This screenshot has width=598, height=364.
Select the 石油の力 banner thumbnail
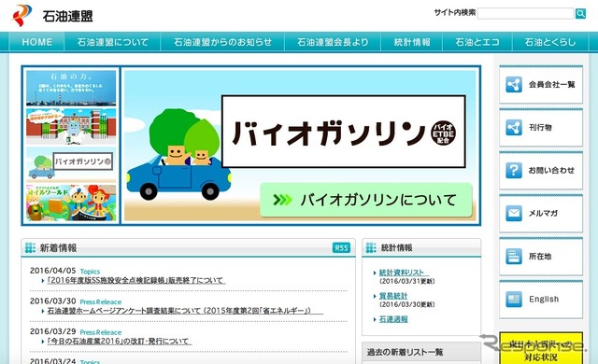pyautogui.click(x=71, y=88)
